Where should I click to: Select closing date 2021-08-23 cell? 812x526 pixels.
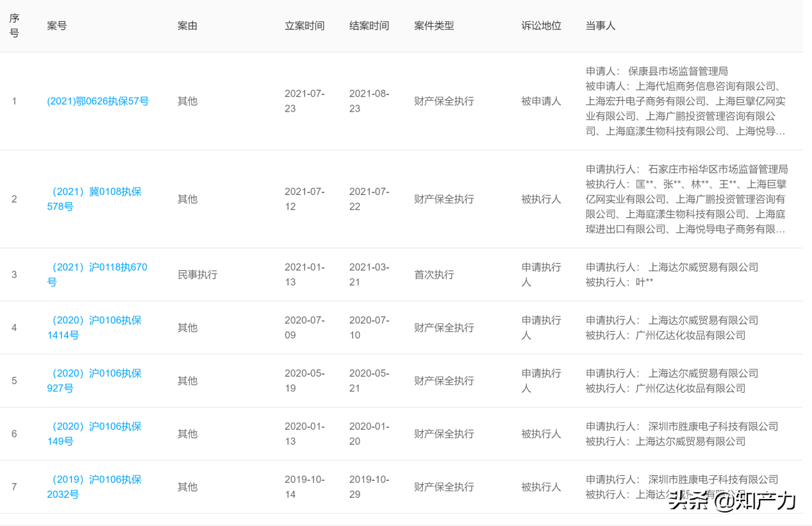369,101
